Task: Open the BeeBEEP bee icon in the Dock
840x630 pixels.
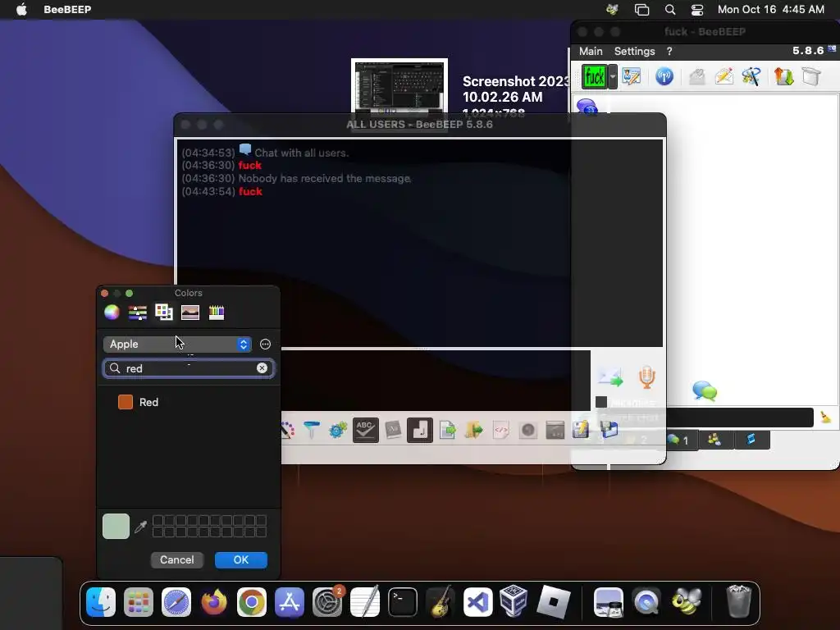Action: (x=687, y=601)
